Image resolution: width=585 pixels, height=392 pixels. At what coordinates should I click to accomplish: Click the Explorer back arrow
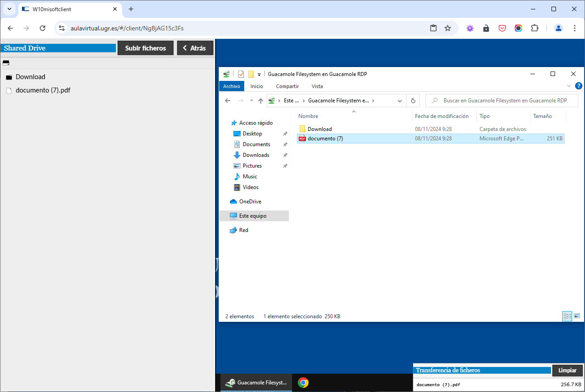[228, 101]
